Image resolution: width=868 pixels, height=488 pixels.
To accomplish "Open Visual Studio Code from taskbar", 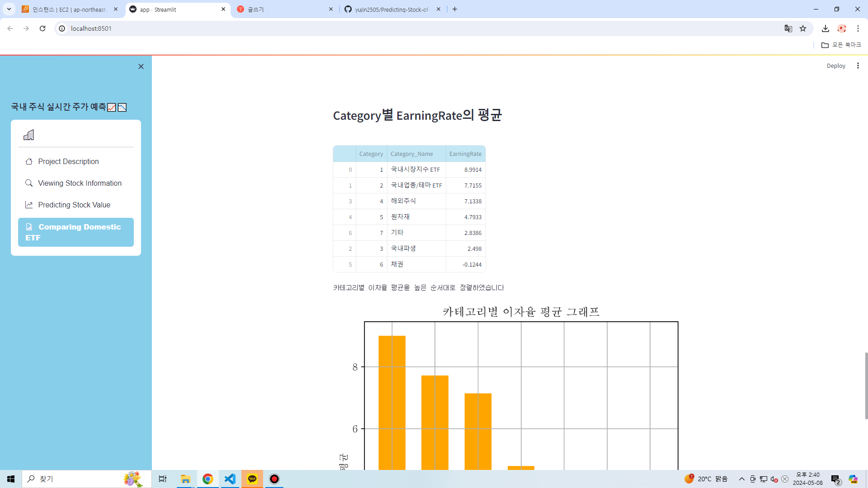I will 230,479.
